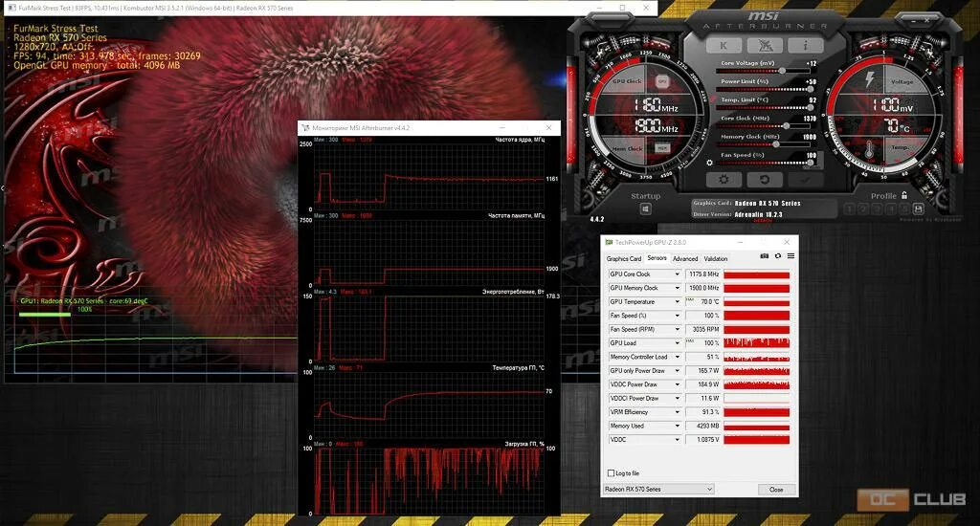
Task: Expand the GPU Temperature sensor dropdown
Action: point(677,301)
